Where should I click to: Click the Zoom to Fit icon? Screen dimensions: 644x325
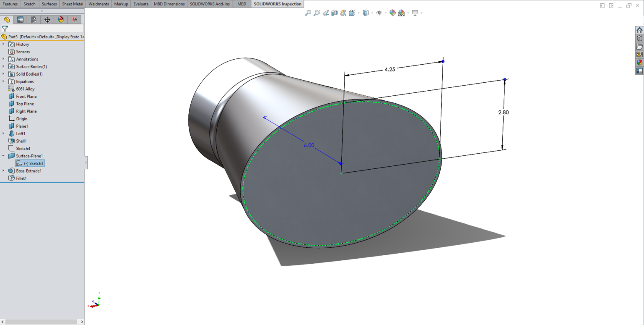[x=309, y=13]
